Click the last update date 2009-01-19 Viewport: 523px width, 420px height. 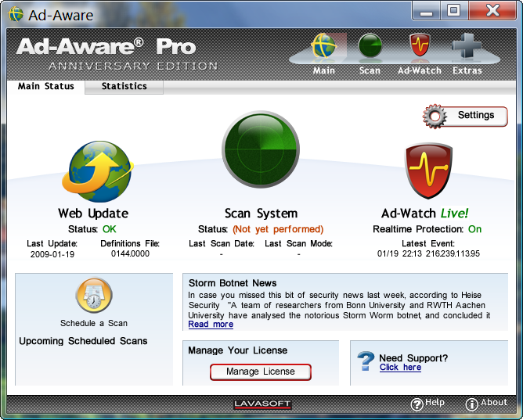pyautogui.click(x=52, y=254)
